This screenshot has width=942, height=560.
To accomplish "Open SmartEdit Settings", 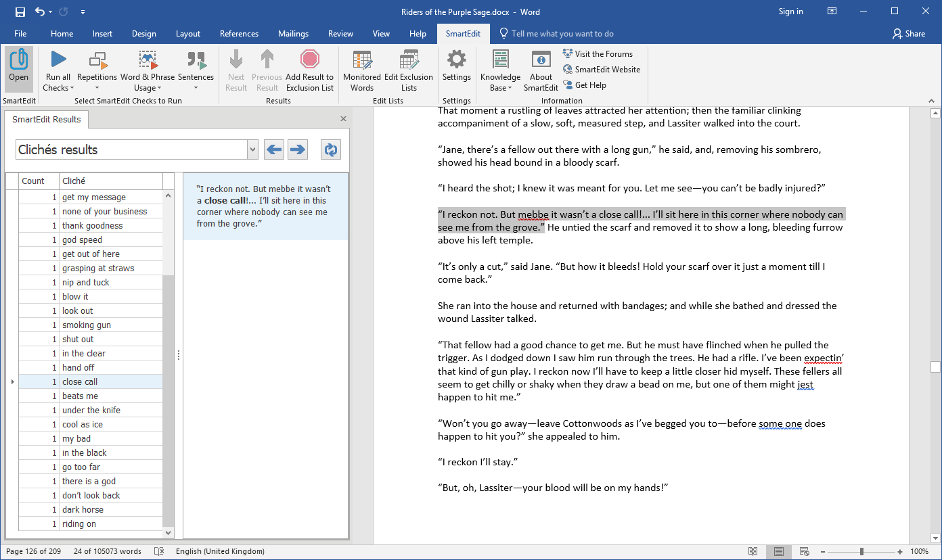I will (456, 68).
